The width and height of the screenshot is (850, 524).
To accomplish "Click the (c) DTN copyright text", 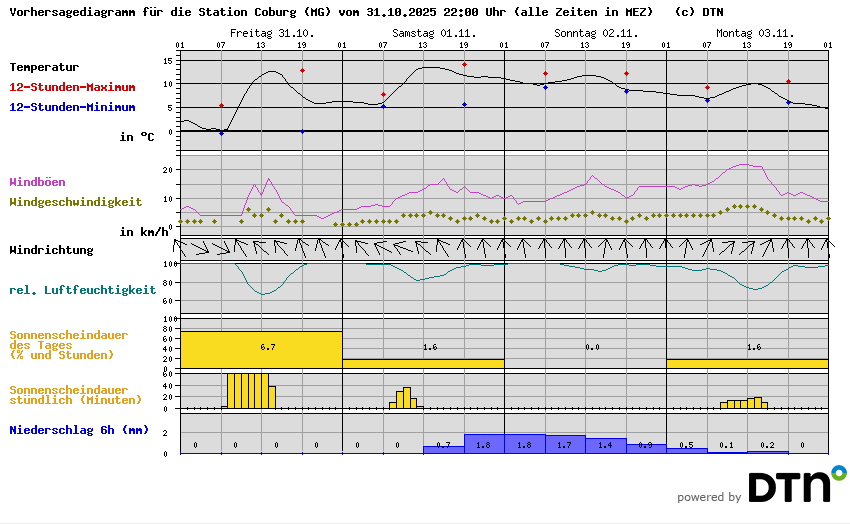I will 699,13.
